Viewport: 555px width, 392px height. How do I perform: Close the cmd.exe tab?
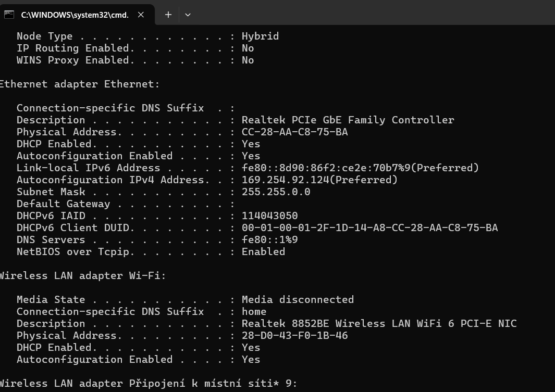[141, 15]
